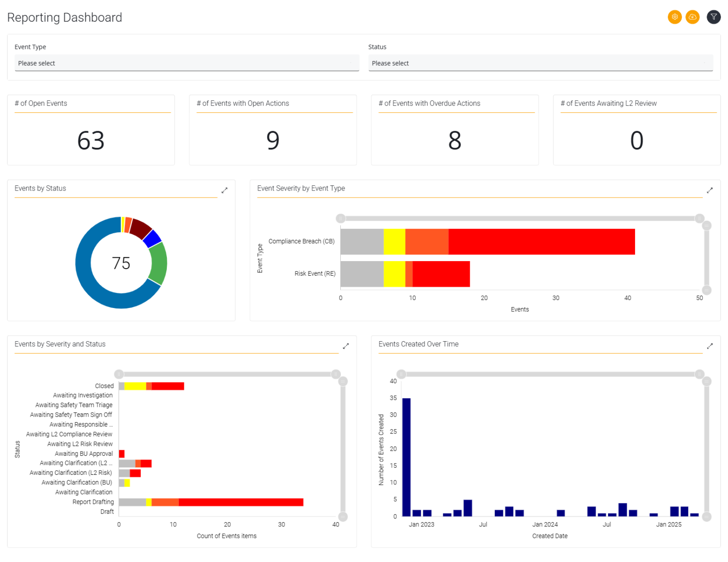Click left handle of Events by Severity slider
728x562 pixels.
[119, 374]
